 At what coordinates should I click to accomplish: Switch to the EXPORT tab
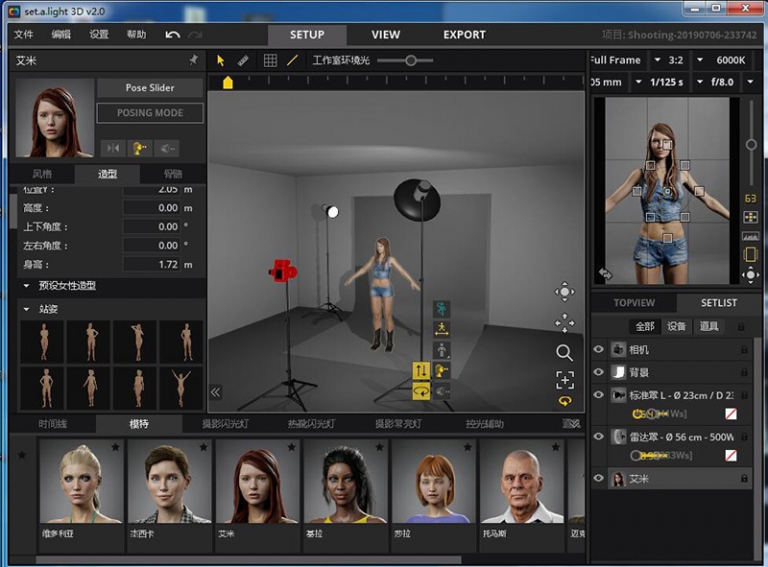pyautogui.click(x=464, y=35)
